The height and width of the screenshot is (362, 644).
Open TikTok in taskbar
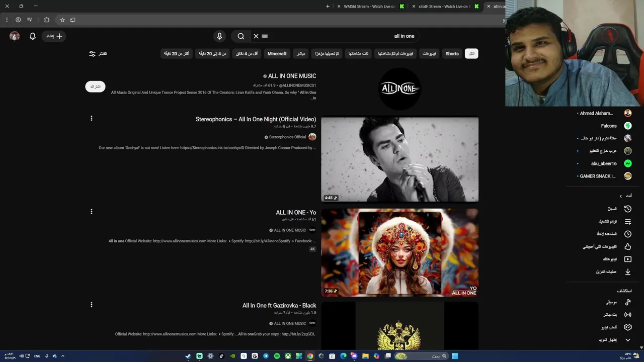click(x=221, y=356)
